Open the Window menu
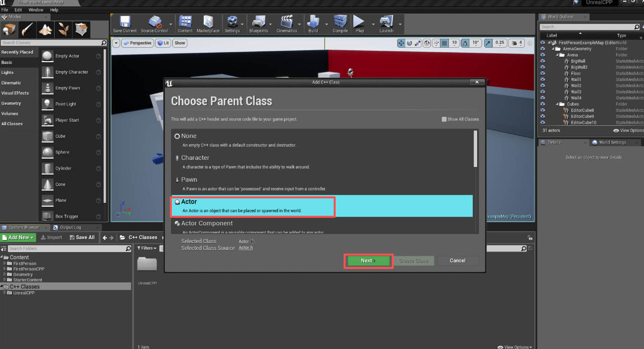This screenshot has width=644, height=349. pos(36,10)
